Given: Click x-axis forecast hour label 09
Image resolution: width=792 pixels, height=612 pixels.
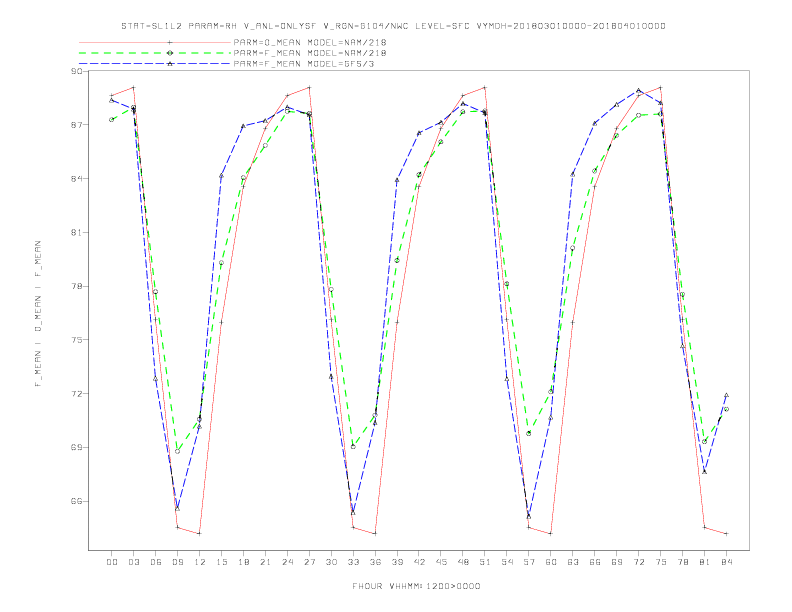Looking at the screenshot, I should (177, 562).
